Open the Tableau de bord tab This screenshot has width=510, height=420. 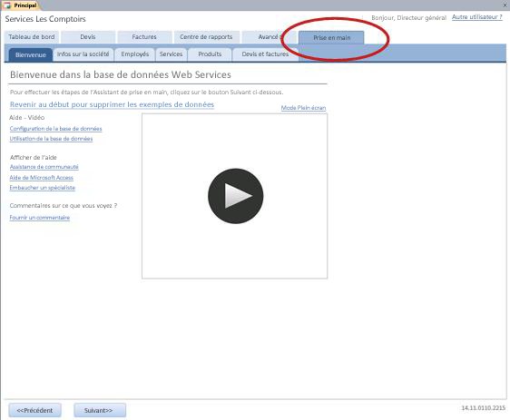32,37
